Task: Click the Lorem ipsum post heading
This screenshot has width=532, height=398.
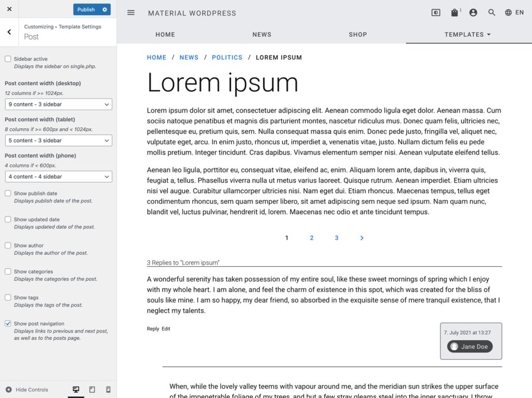Action: point(222,83)
